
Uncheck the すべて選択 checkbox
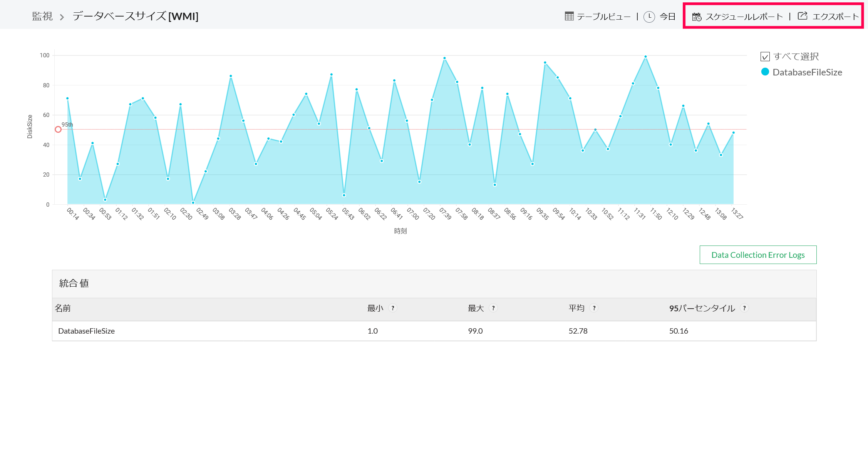(x=765, y=57)
